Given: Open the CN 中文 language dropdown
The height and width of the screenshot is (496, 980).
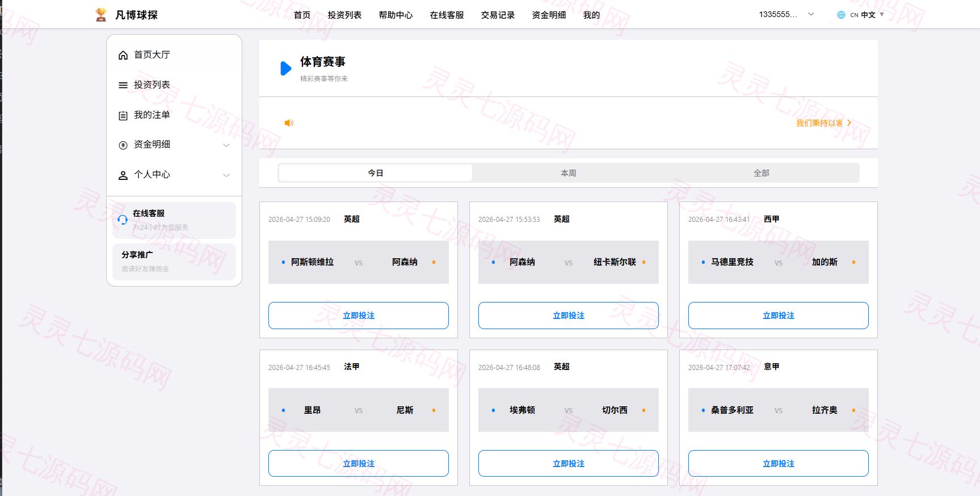Looking at the screenshot, I should tap(860, 15).
